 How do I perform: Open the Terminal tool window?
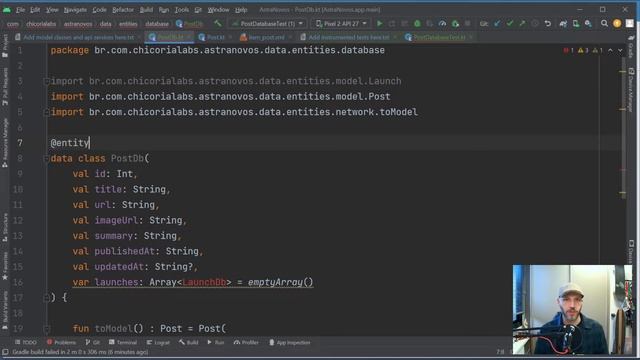tap(123, 342)
